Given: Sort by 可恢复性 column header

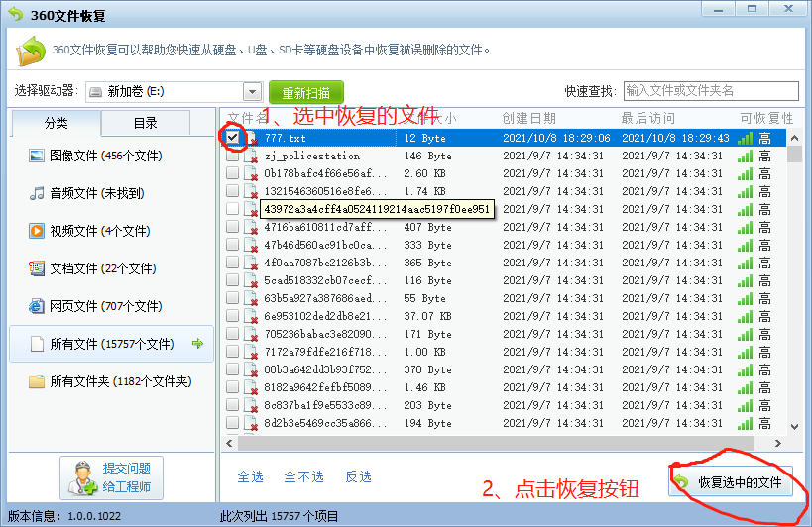Looking at the screenshot, I should click(x=766, y=119).
